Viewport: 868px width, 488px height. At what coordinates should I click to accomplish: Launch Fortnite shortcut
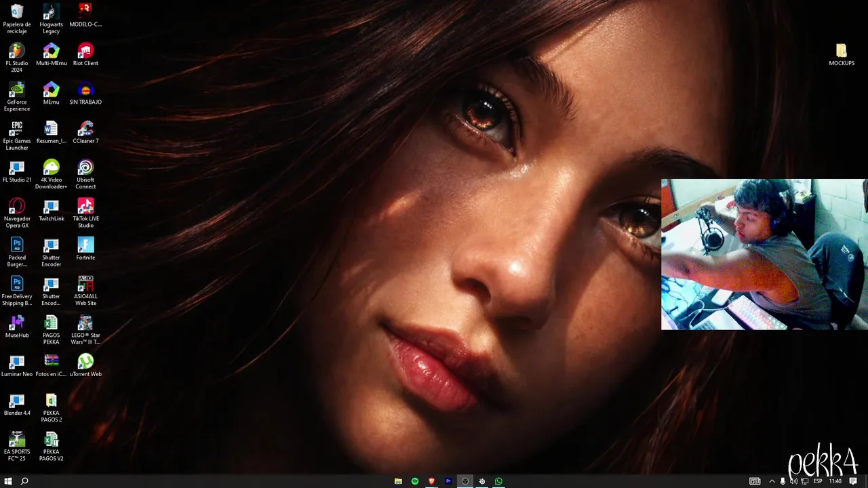point(85,248)
